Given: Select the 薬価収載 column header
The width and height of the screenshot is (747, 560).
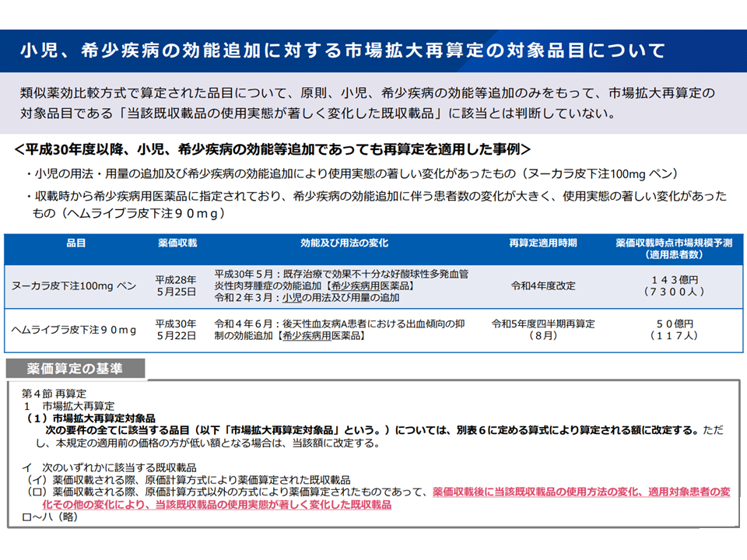Looking at the screenshot, I should (177, 243).
